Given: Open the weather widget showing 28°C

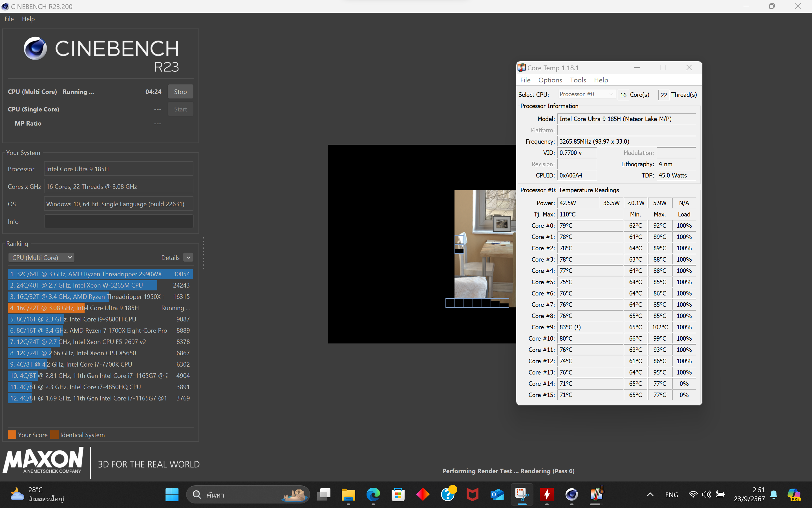Looking at the screenshot, I should (x=37, y=494).
